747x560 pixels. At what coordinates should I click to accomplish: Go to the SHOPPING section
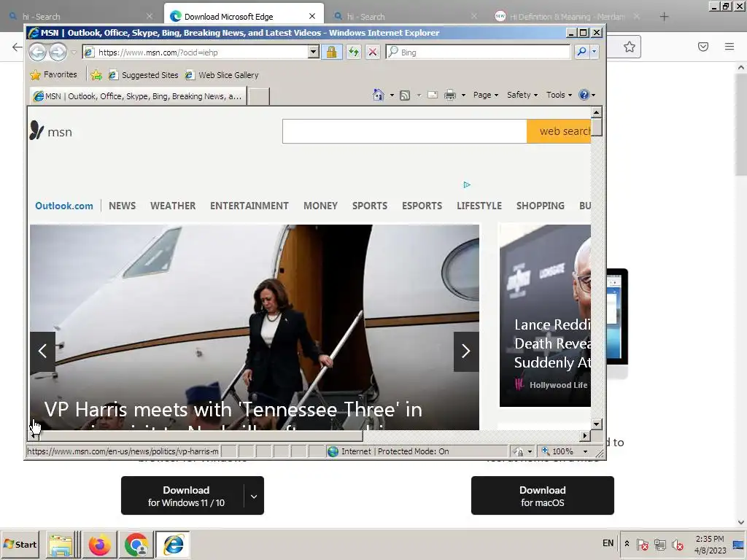click(x=541, y=206)
